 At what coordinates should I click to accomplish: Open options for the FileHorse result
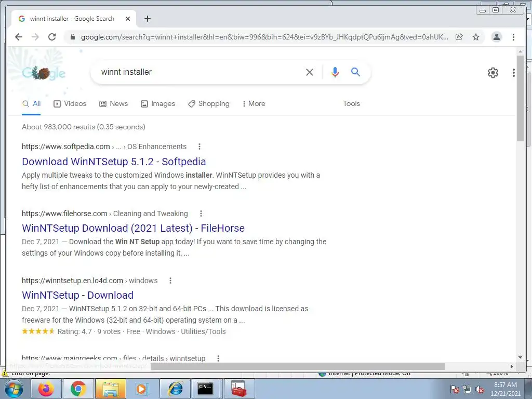click(201, 214)
